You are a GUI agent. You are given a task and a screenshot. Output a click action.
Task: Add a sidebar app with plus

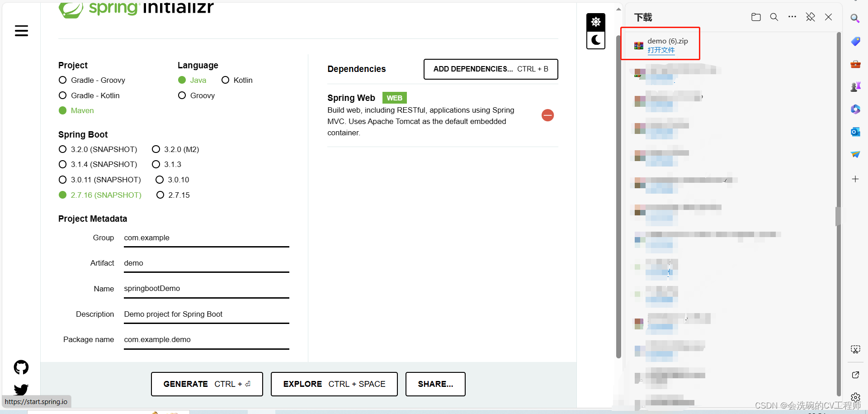855,179
